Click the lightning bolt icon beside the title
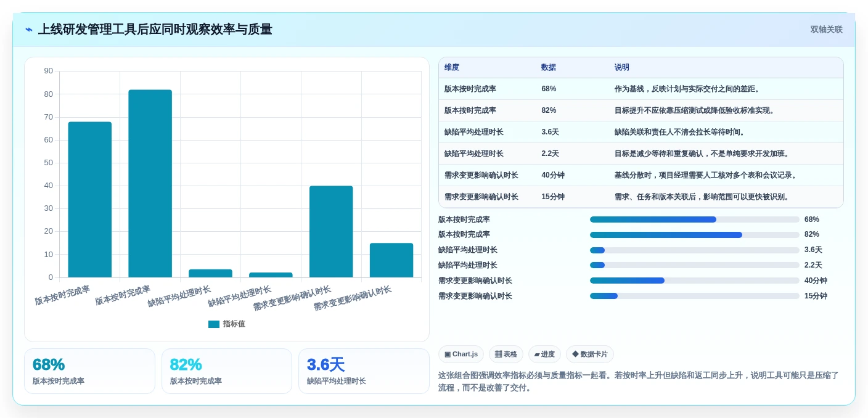This screenshot has height=418, width=868. 29,30
